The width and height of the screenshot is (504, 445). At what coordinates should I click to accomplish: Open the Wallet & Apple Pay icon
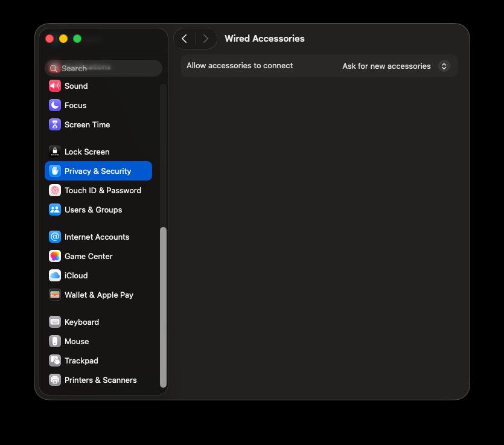[55, 295]
